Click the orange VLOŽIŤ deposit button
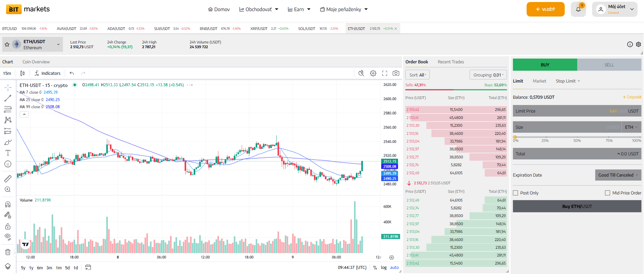644x274 pixels. pyautogui.click(x=545, y=9)
